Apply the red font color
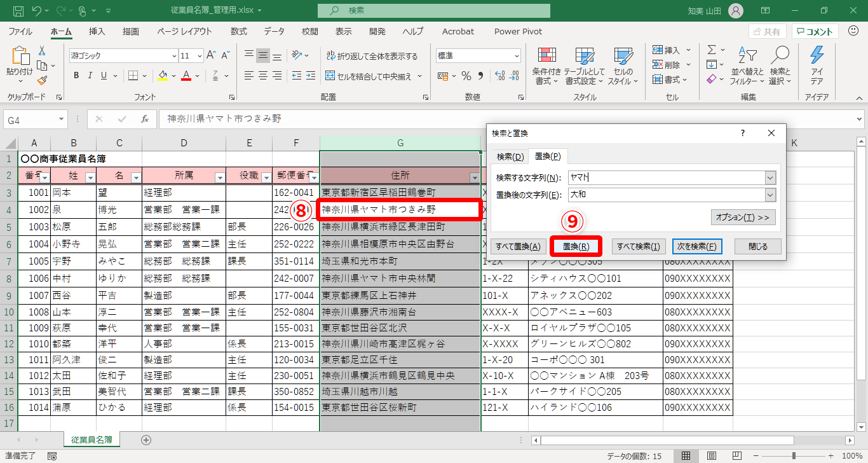 point(186,76)
